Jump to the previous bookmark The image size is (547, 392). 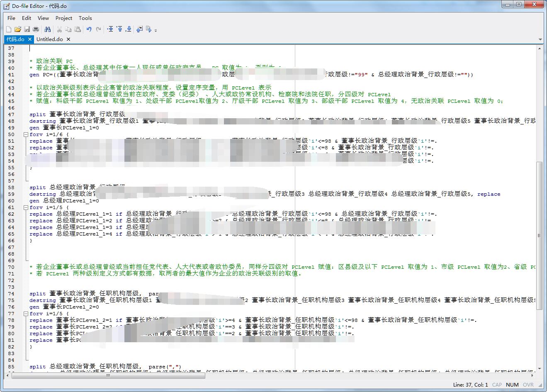click(x=119, y=29)
